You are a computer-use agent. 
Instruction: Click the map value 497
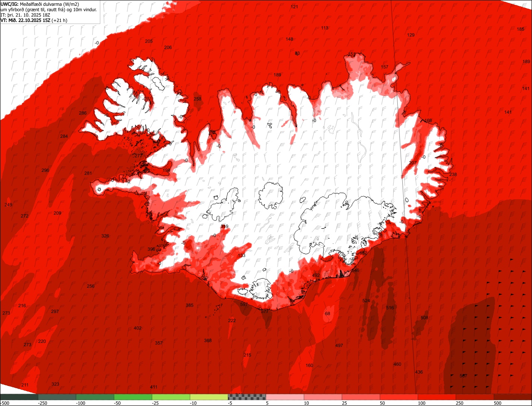339,345
